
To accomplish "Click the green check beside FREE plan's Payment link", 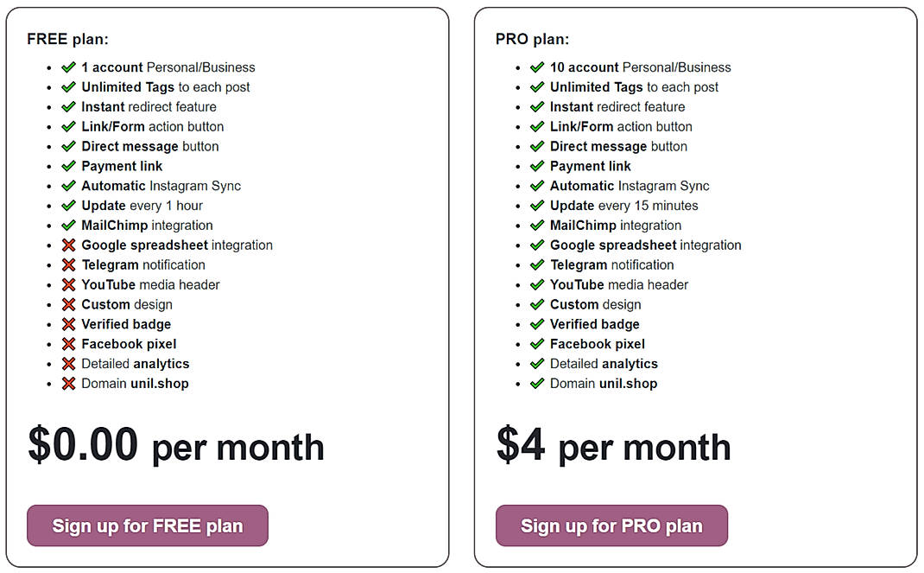I will click(x=68, y=166).
